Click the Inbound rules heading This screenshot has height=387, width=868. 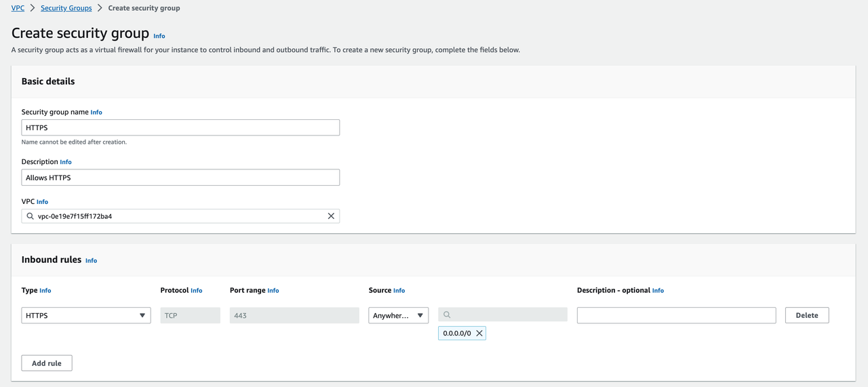click(52, 260)
